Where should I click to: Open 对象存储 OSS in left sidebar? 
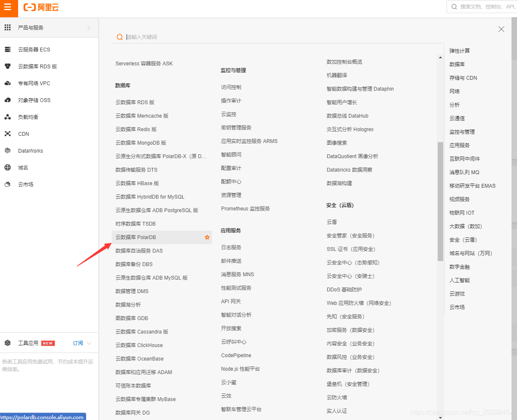click(34, 100)
